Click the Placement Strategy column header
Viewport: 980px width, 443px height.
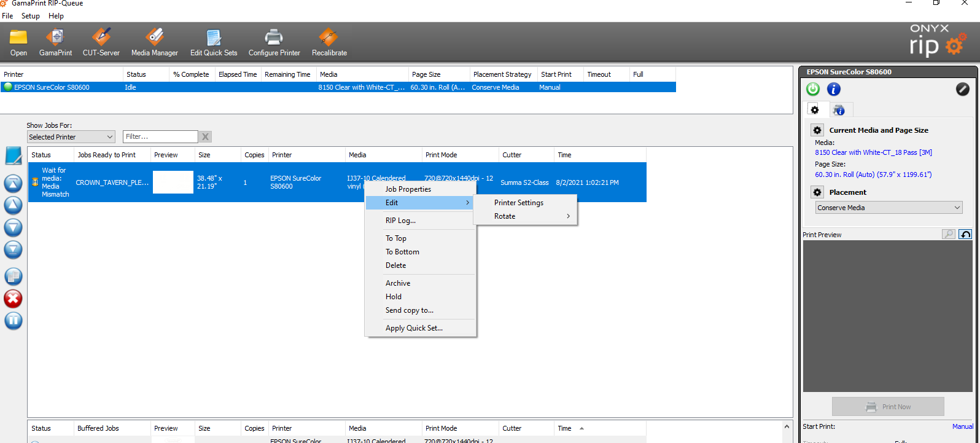click(x=503, y=74)
